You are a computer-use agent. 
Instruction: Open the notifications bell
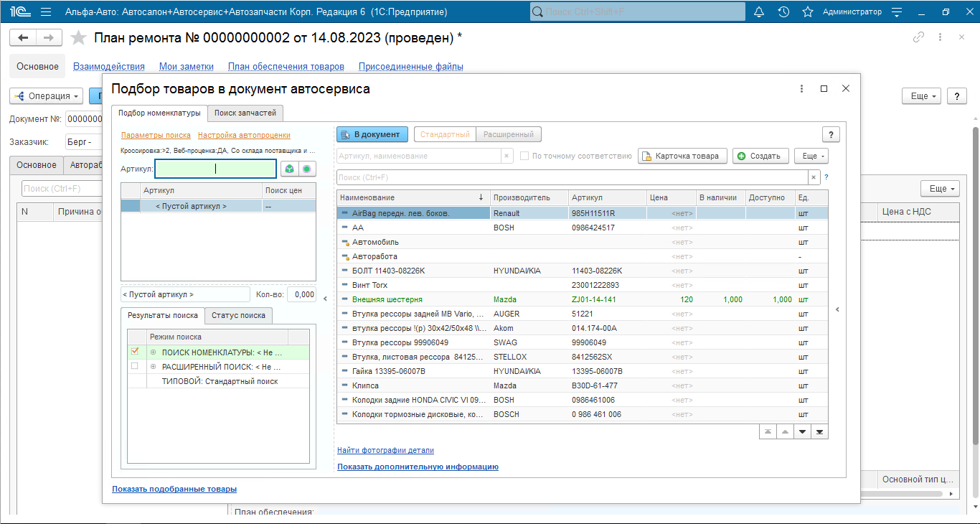pyautogui.click(x=759, y=12)
